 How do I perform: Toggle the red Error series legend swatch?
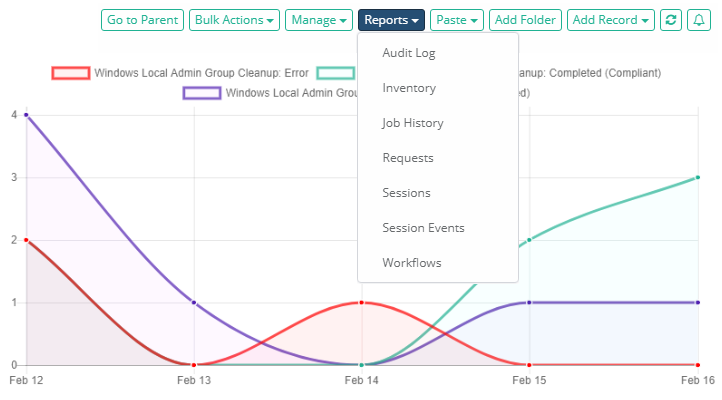tap(70, 73)
